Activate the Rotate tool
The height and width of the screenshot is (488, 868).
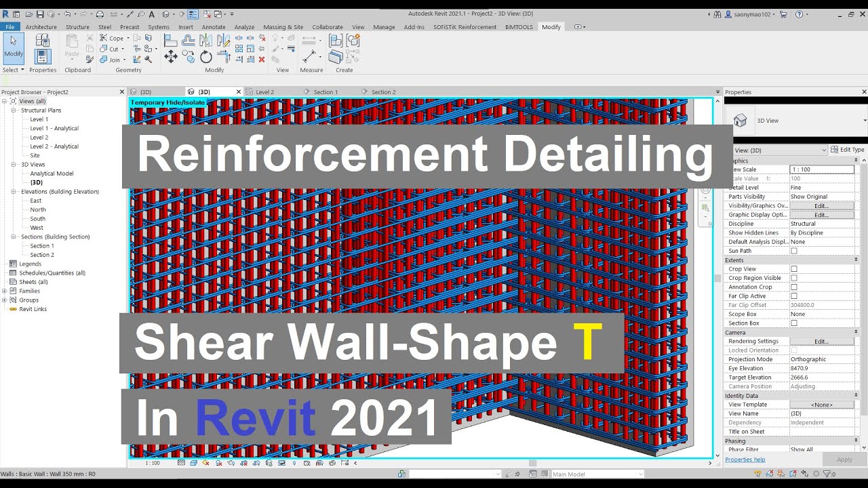pyautogui.click(x=206, y=57)
